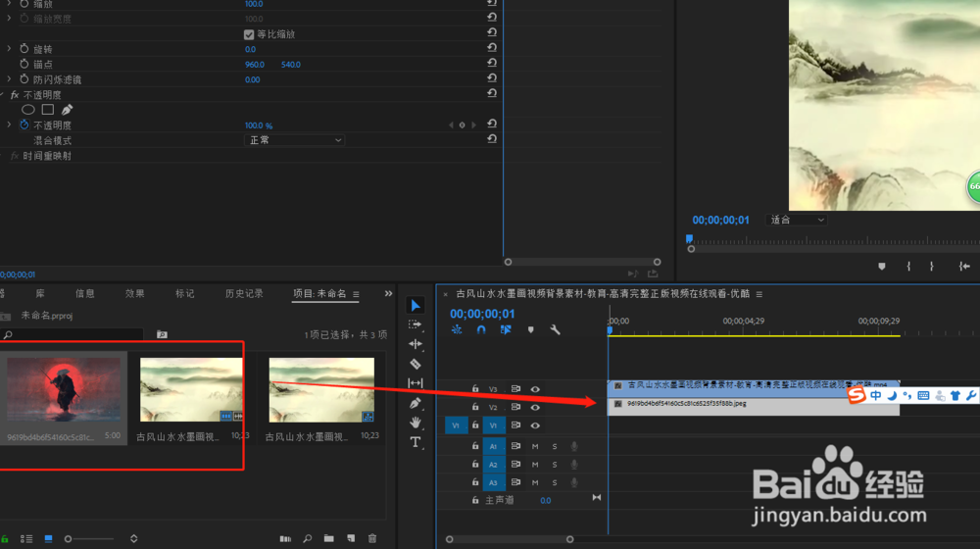980x549 pixels.
Task: Select the Selection tool arrow
Action: [x=416, y=305]
